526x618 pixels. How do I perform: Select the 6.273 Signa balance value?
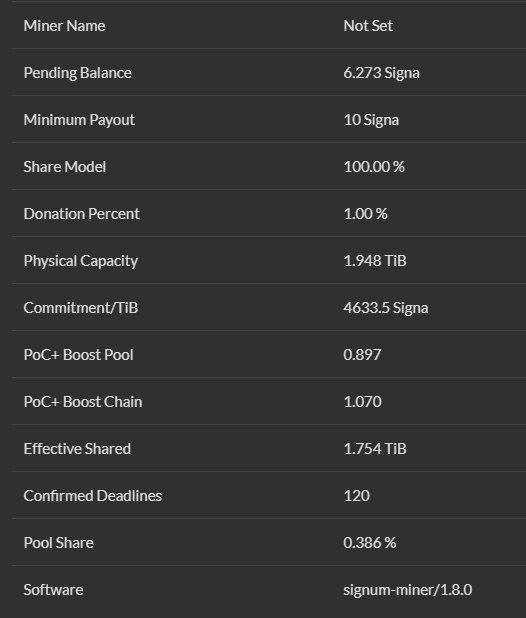(381, 73)
